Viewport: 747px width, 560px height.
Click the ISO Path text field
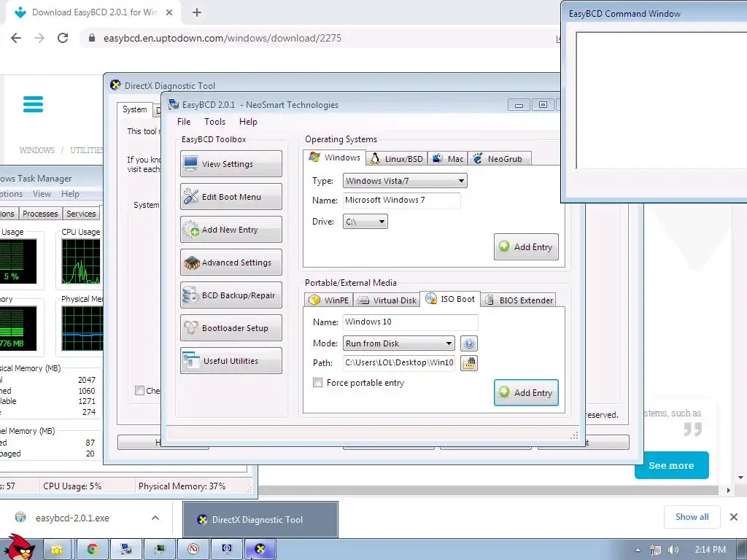point(399,363)
